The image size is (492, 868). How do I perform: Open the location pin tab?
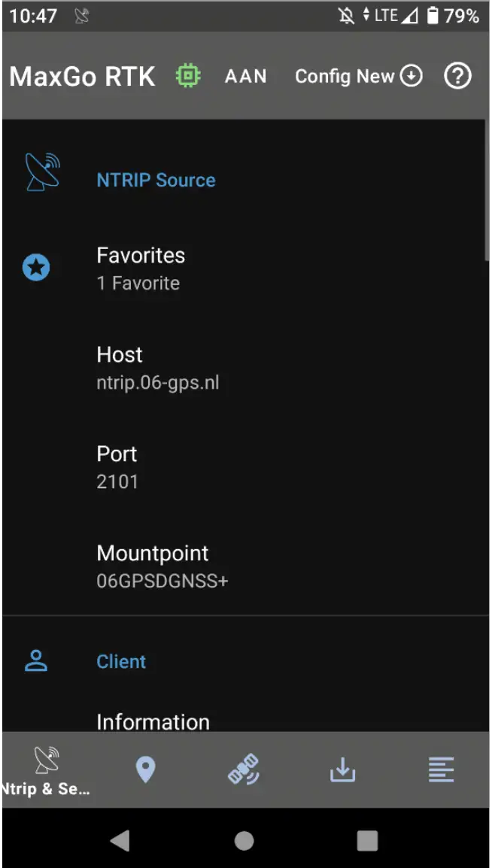(x=145, y=769)
